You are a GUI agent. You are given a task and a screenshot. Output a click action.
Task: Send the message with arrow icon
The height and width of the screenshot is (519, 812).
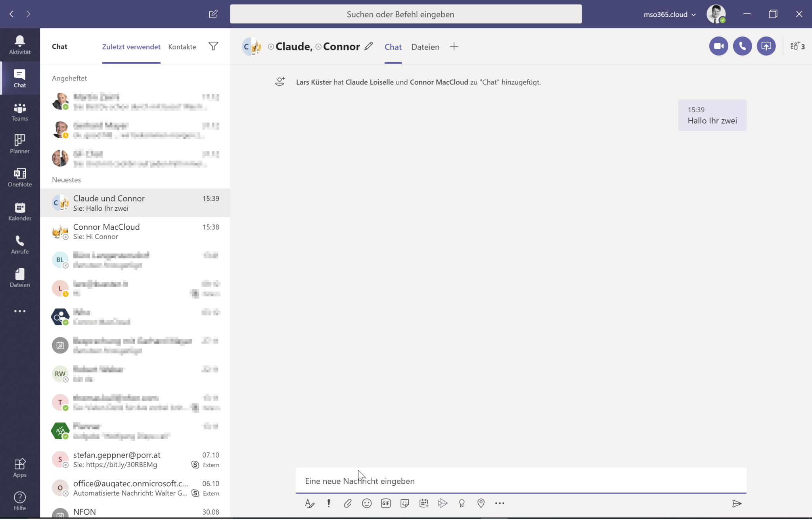737,504
